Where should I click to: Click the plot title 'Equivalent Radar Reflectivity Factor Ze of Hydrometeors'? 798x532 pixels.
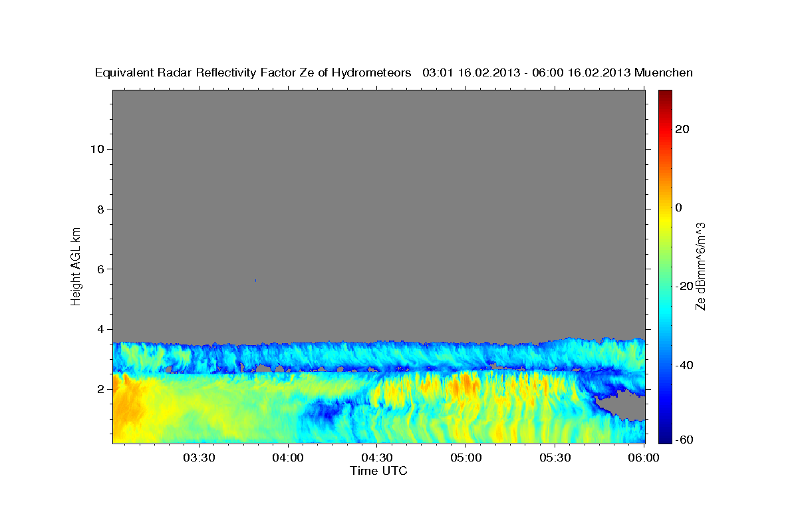[x=253, y=72]
